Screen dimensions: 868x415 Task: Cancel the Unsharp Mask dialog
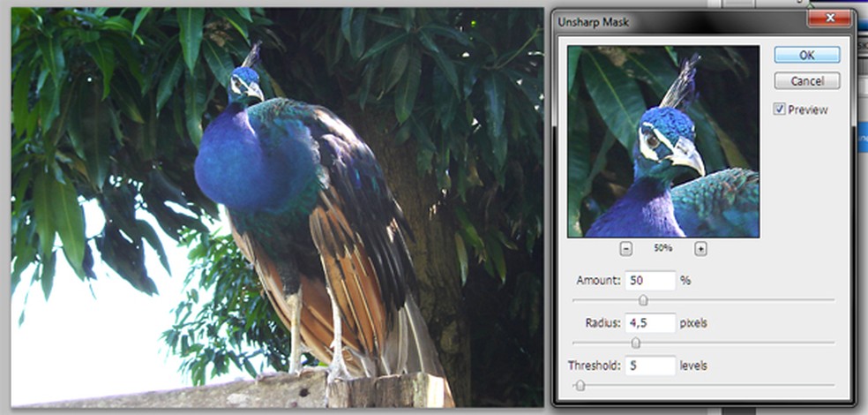[806, 81]
